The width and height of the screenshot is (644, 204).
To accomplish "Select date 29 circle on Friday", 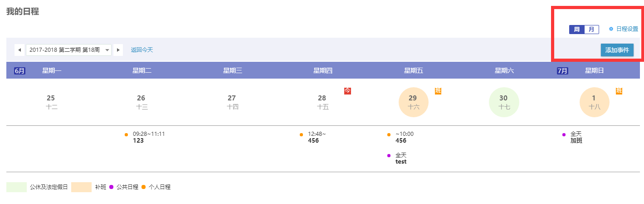I will coord(413,102).
